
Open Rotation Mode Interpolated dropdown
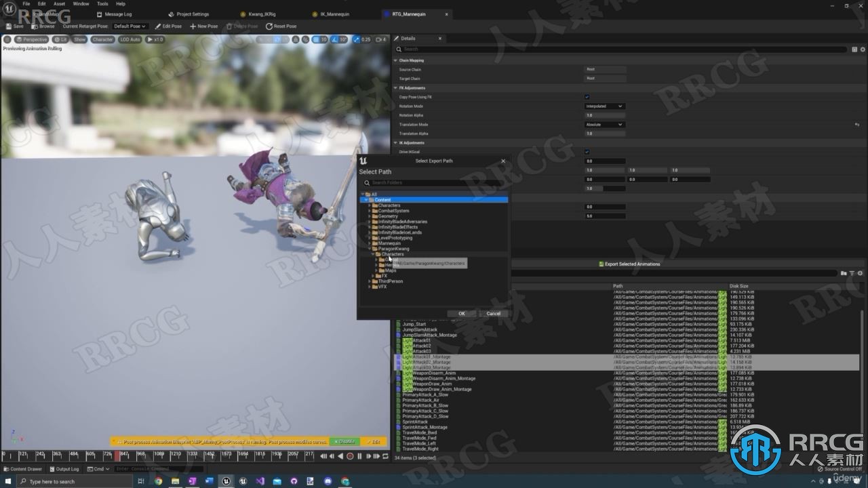click(x=605, y=106)
